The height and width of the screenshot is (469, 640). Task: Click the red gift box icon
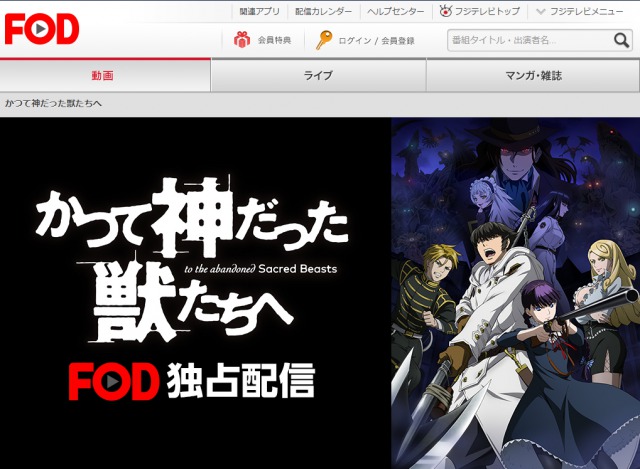[242, 40]
